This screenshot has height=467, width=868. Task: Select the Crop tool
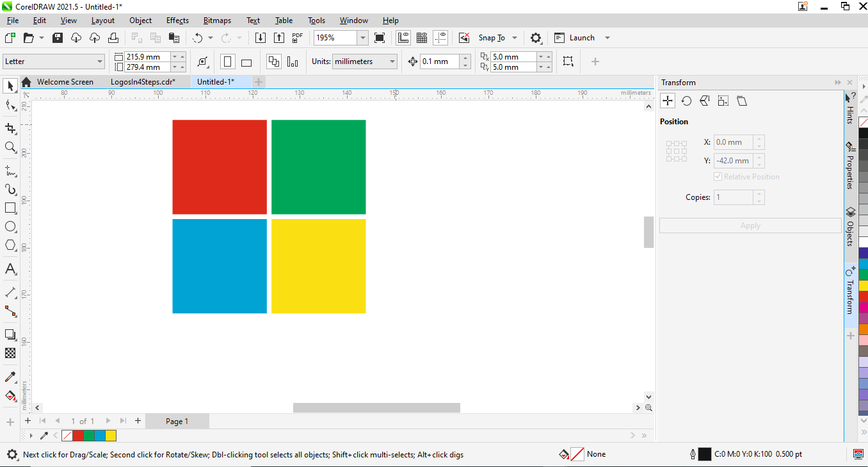[10, 129]
